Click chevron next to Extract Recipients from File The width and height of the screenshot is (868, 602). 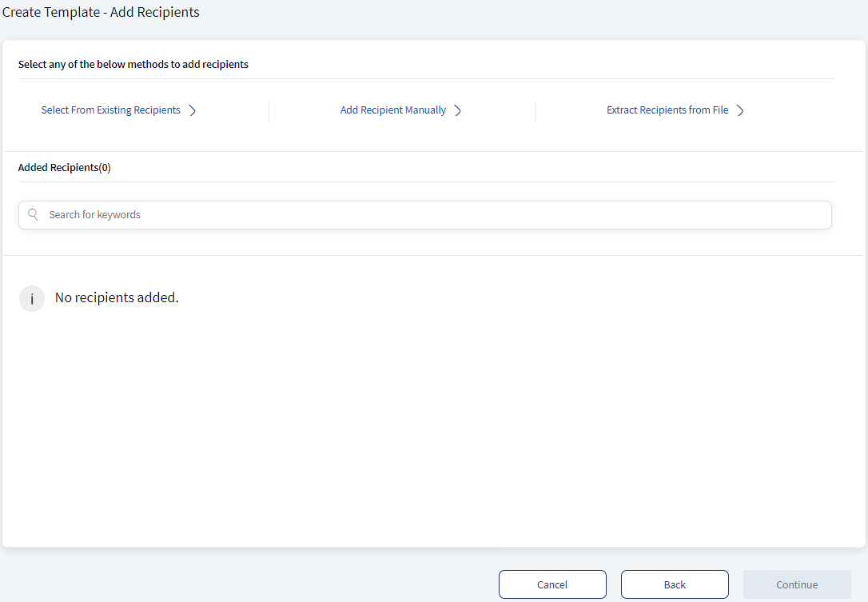pyautogui.click(x=740, y=110)
